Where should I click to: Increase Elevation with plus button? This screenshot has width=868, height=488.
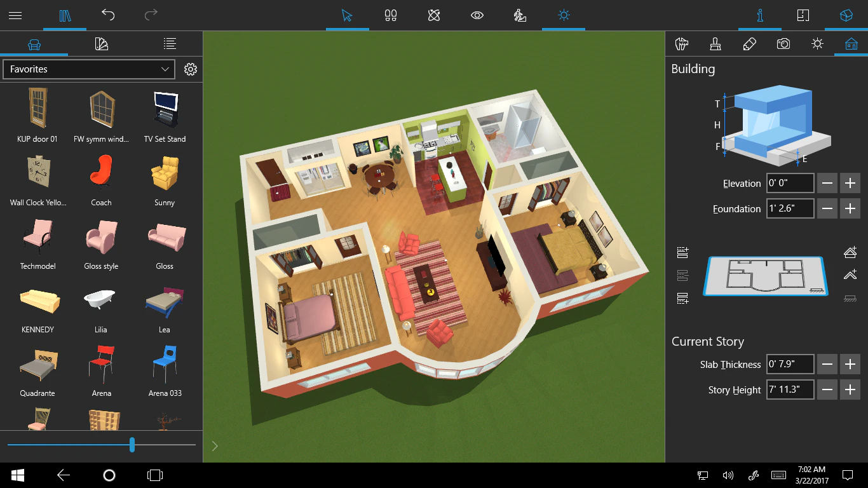click(x=850, y=184)
